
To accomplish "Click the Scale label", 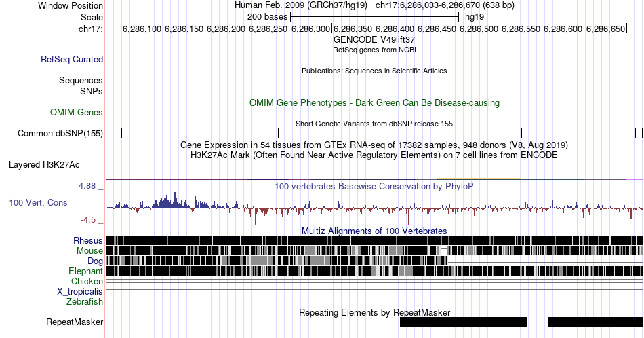I will pos(92,17).
